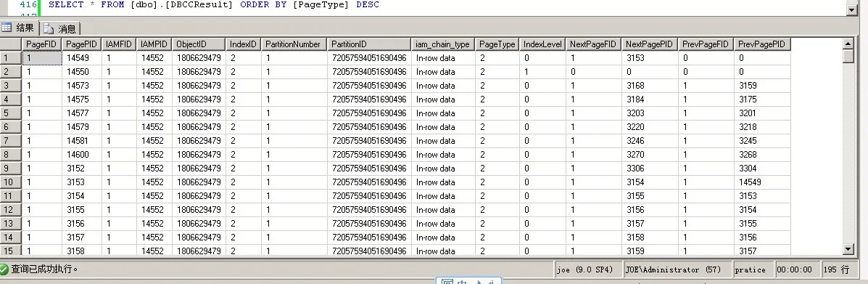The image size is (868, 284).
Task: Click NextPagePID cell 3168
Action: click(650, 86)
